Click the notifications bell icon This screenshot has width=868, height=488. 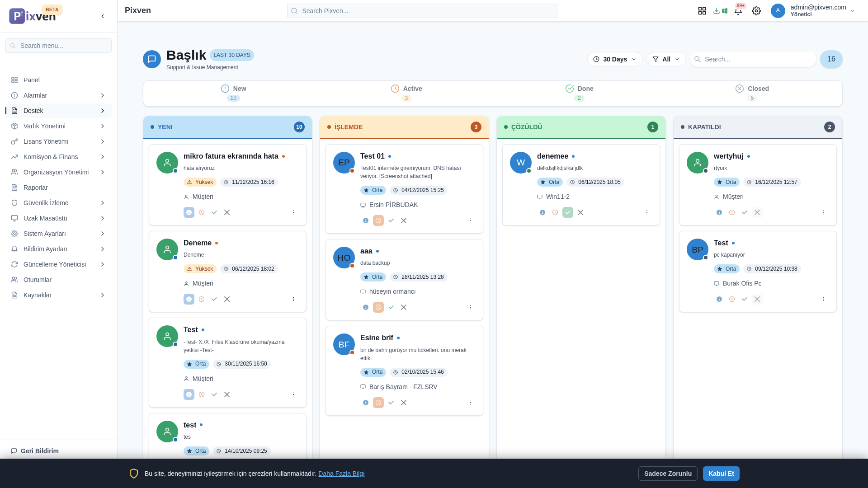(738, 11)
